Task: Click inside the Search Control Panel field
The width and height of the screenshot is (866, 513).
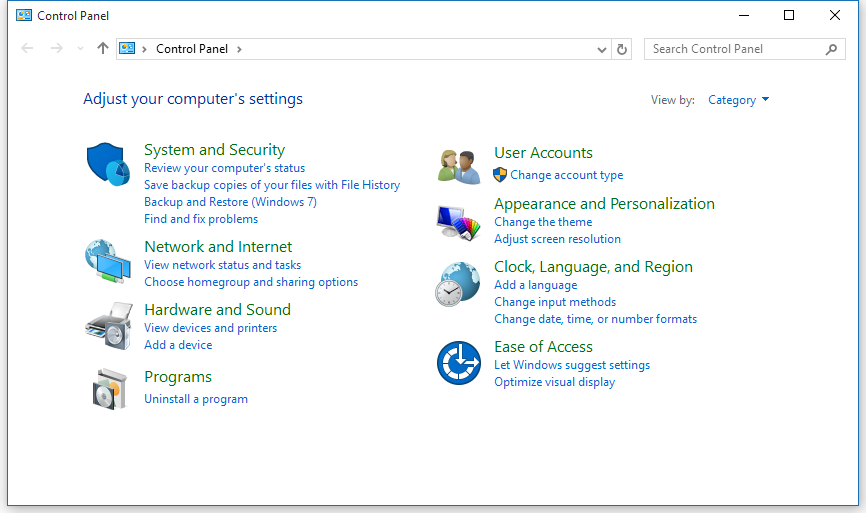Action: (735, 49)
